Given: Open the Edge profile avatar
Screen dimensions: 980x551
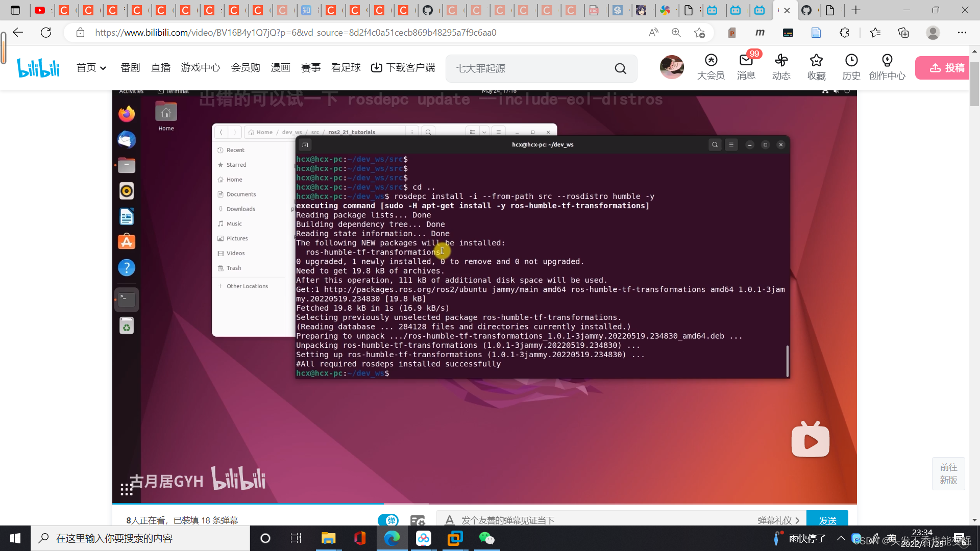Looking at the screenshot, I should point(933,33).
